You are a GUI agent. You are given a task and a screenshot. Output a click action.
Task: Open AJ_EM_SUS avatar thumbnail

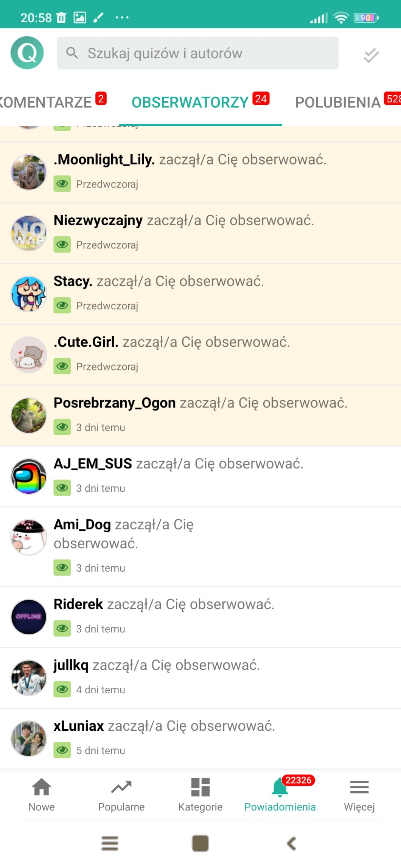point(29,476)
